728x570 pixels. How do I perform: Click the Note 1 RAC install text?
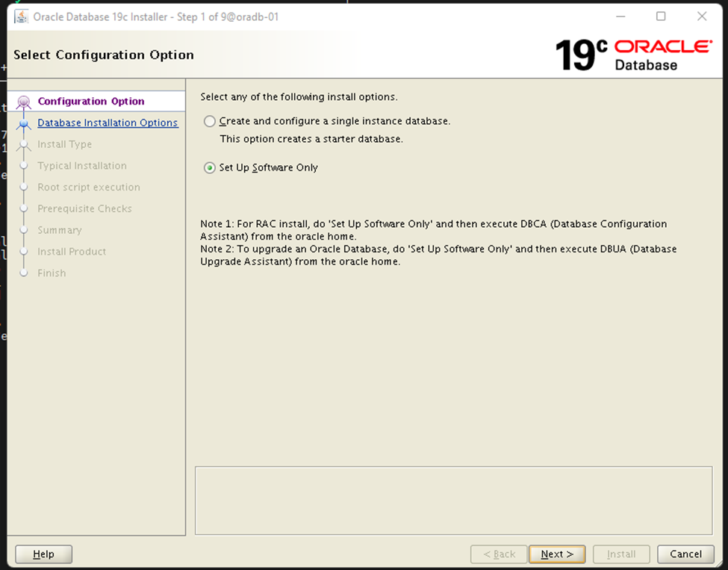(434, 230)
